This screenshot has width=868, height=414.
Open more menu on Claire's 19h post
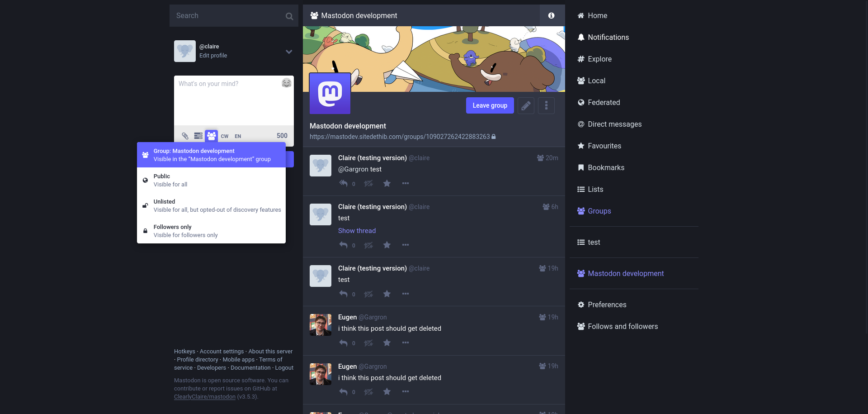pos(406,294)
